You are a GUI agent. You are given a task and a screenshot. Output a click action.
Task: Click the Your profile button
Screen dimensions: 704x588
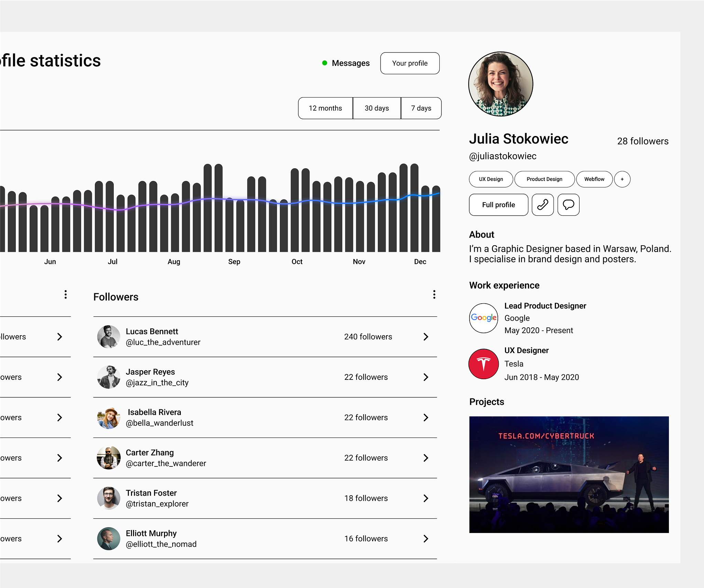click(x=410, y=63)
